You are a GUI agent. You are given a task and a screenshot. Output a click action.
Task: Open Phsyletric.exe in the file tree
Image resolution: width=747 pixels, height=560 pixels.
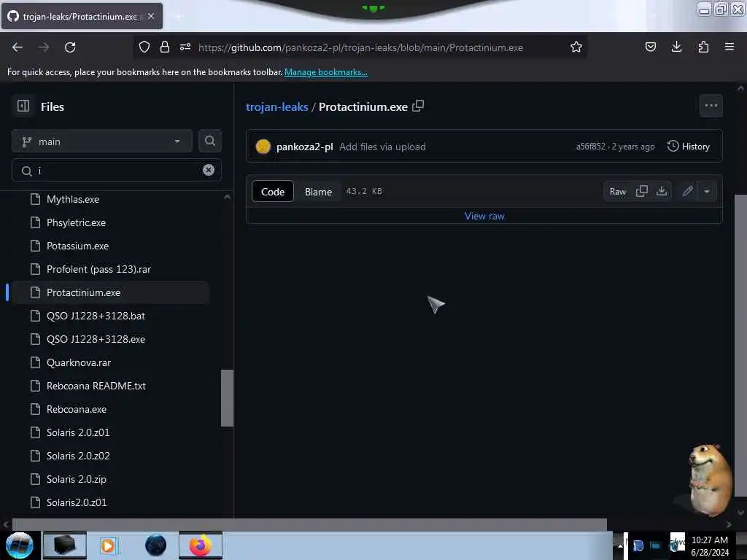(x=76, y=222)
